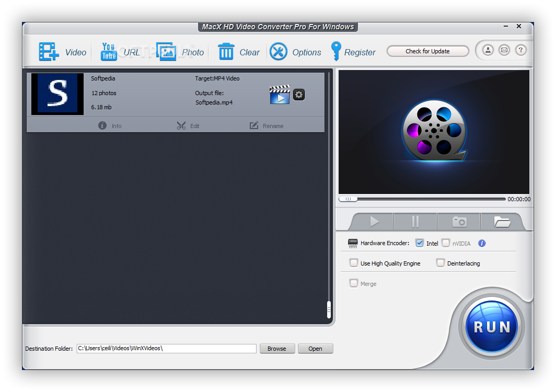Click the clapperboard output format icon
Image resolution: width=556 pixels, height=392 pixels.
pos(280,95)
